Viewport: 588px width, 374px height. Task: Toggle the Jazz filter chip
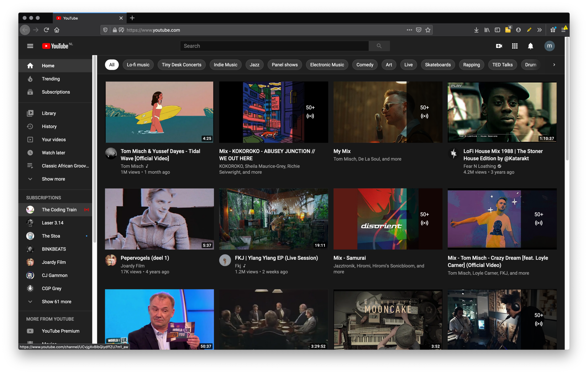pyautogui.click(x=254, y=65)
